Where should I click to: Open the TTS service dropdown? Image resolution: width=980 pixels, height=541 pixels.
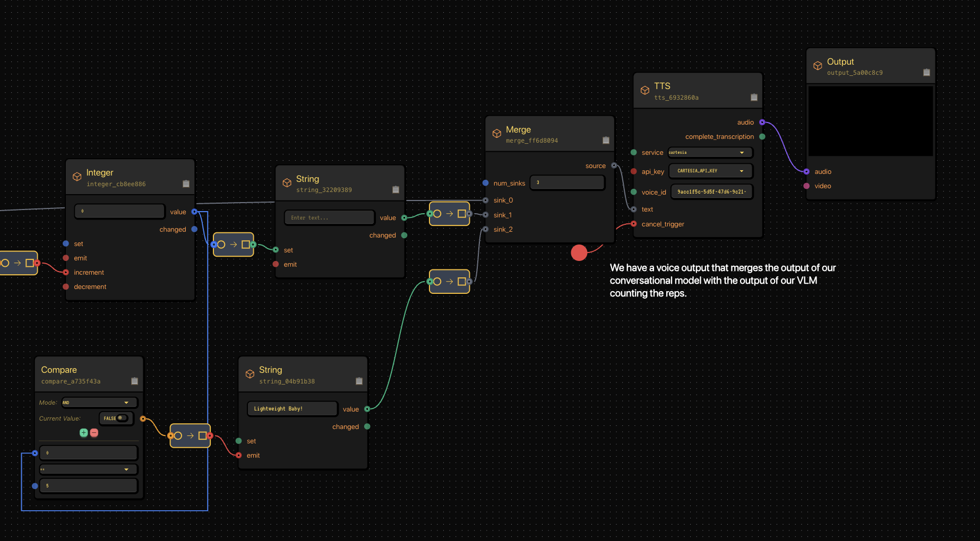(x=710, y=153)
